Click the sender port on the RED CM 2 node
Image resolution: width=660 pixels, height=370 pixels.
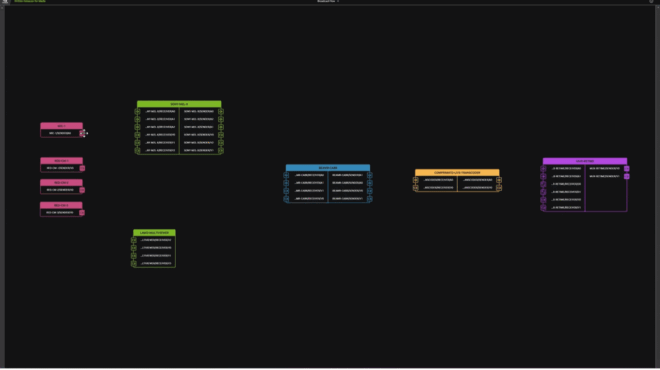[82, 190]
